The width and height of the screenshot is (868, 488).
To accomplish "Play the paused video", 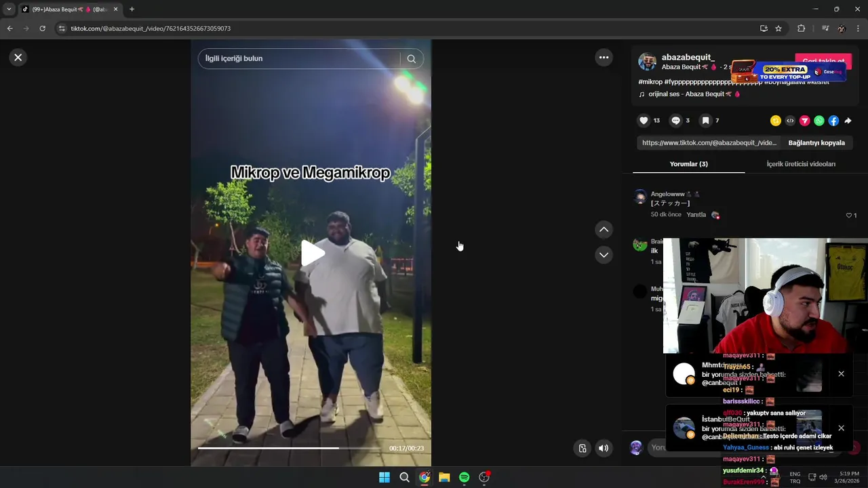I will point(311,253).
